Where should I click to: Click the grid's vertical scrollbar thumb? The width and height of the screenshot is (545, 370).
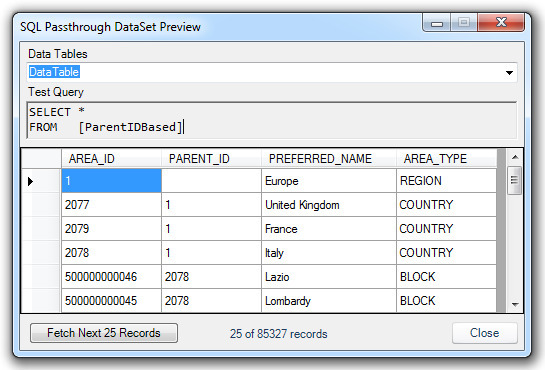click(x=514, y=180)
